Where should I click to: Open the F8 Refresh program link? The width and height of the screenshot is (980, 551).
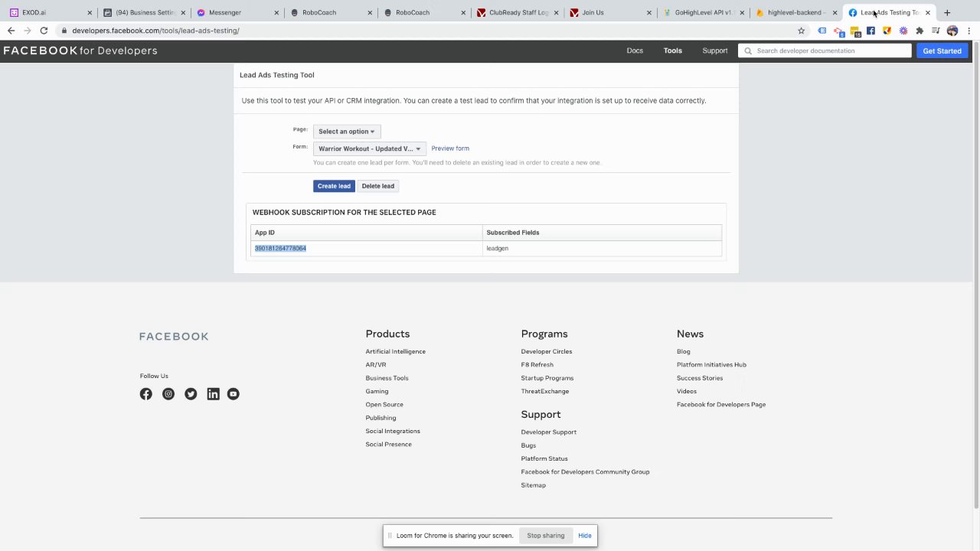pos(537,365)
